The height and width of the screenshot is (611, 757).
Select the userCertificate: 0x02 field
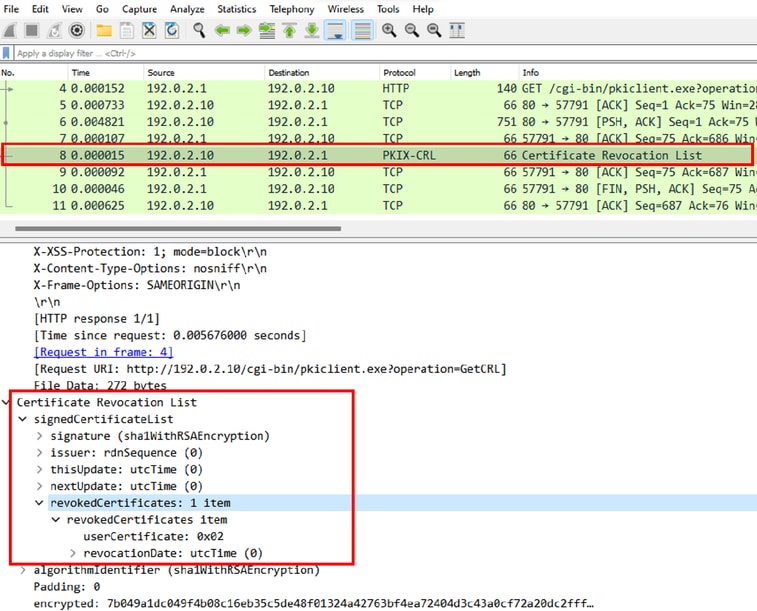[153, 536]
